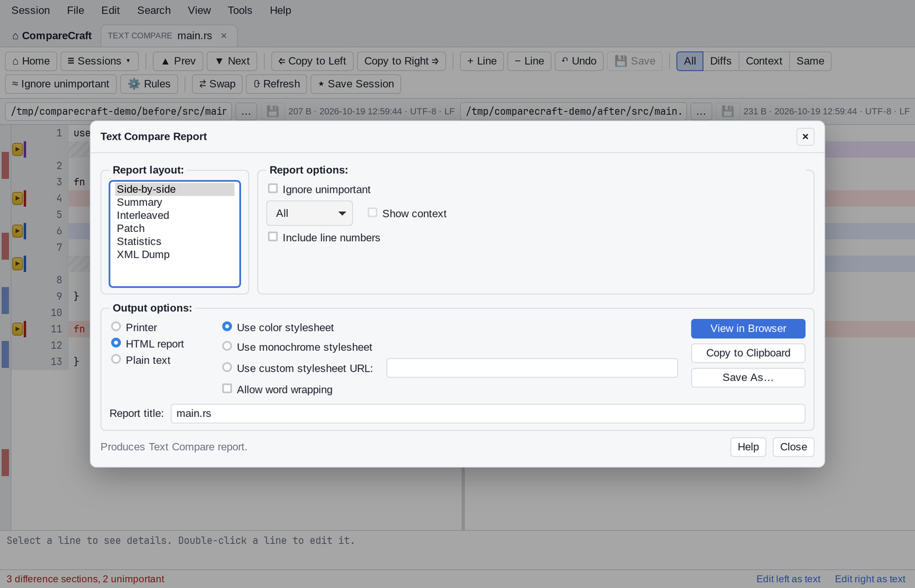Enable Show context checkbox

coord(373,213)
